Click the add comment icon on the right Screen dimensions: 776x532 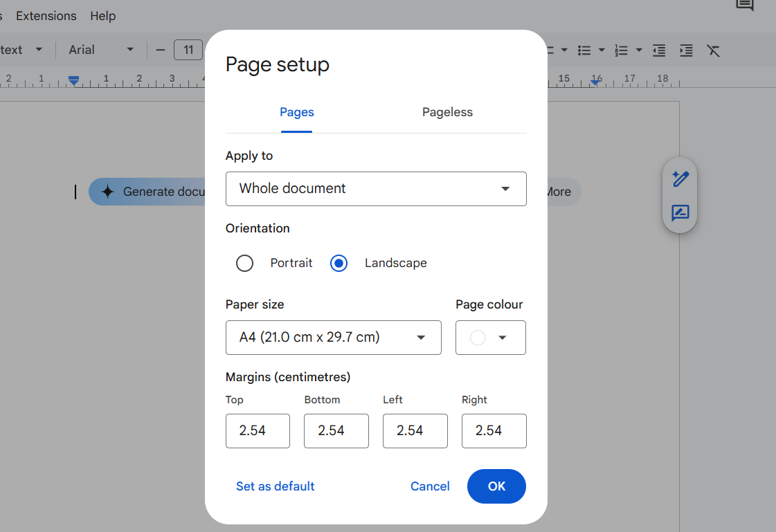[x=679, y=213]
